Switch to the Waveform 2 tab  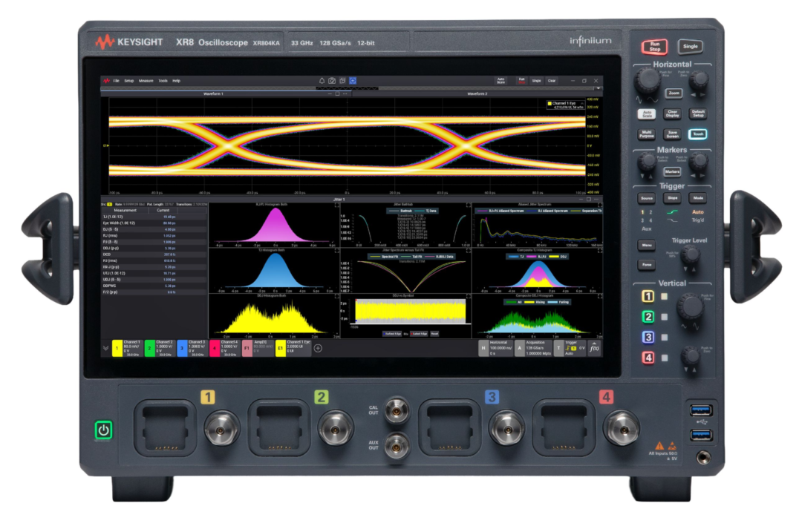pyautogui.click(x=477, y=94)
